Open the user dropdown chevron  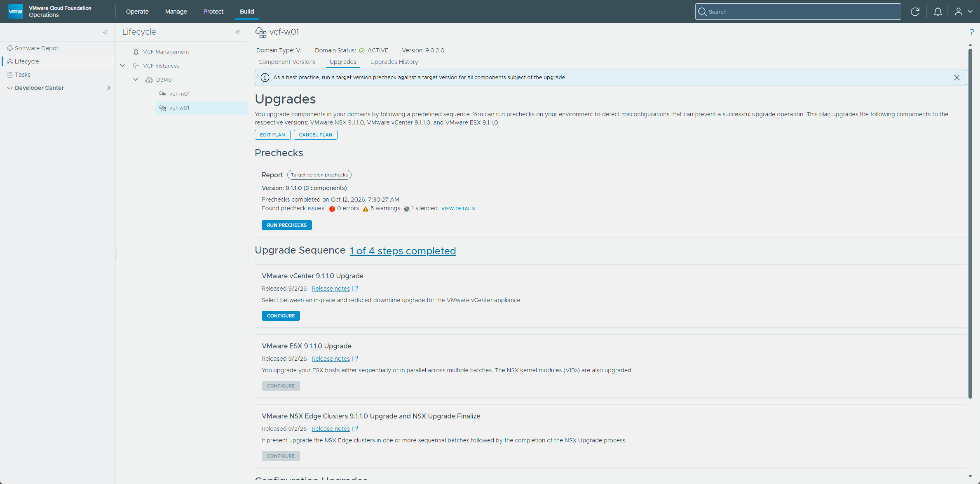tap(970, 12)
